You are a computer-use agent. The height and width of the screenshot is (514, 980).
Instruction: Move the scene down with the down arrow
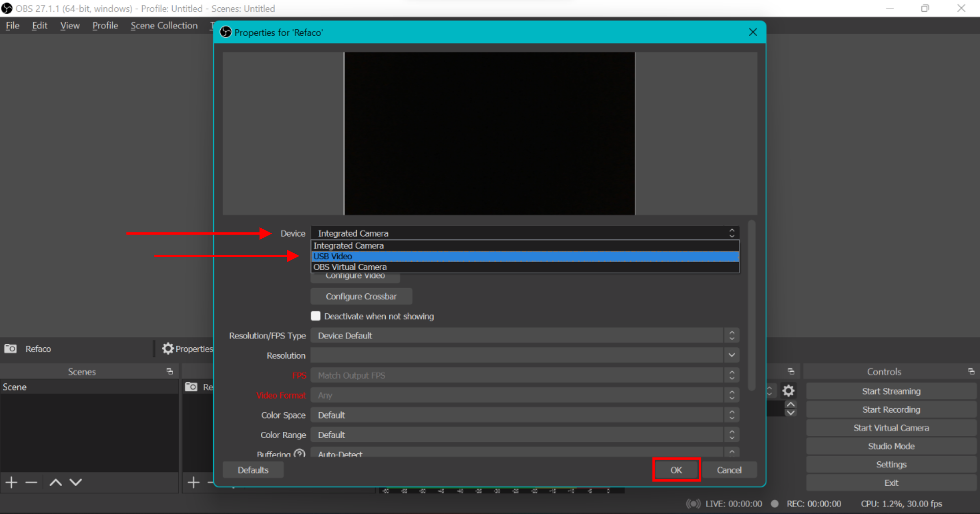(76, 482)
